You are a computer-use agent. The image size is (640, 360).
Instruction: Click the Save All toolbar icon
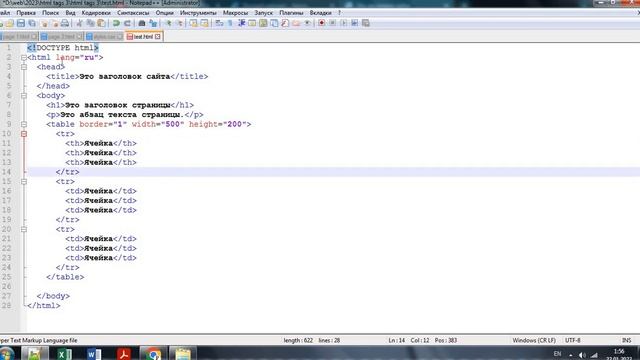click(32, 23)
